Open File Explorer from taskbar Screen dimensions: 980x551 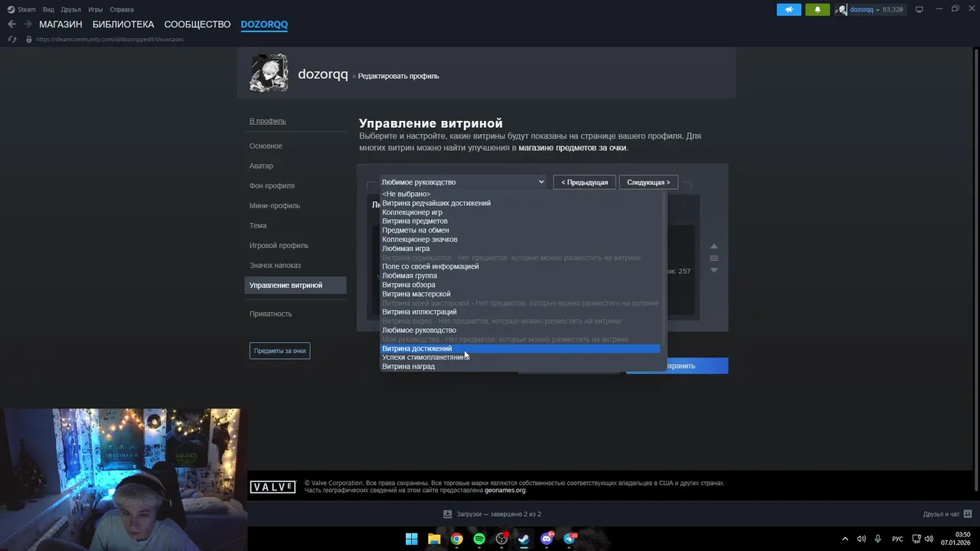pyautogui.click(x=434, y=539)
